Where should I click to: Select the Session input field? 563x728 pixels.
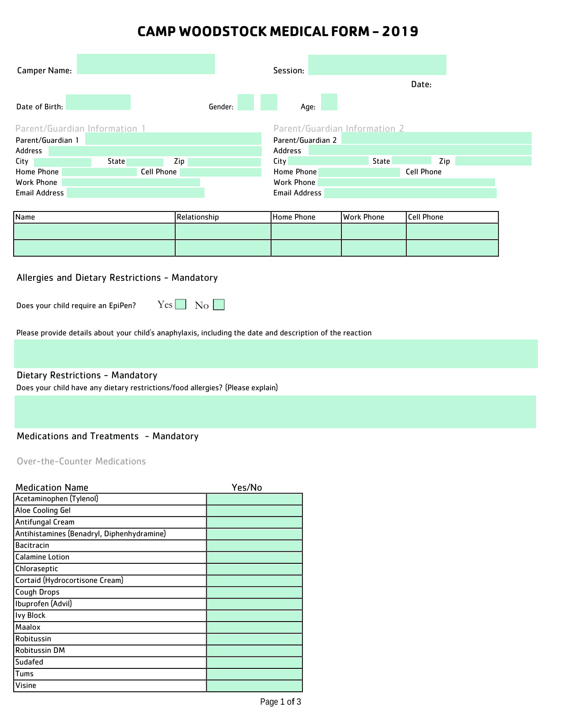click(x=377, y=65)
